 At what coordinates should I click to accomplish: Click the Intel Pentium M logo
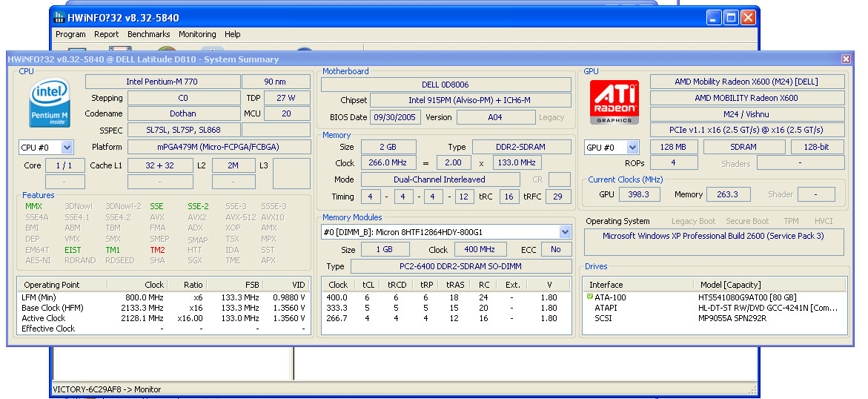(50, 103)
